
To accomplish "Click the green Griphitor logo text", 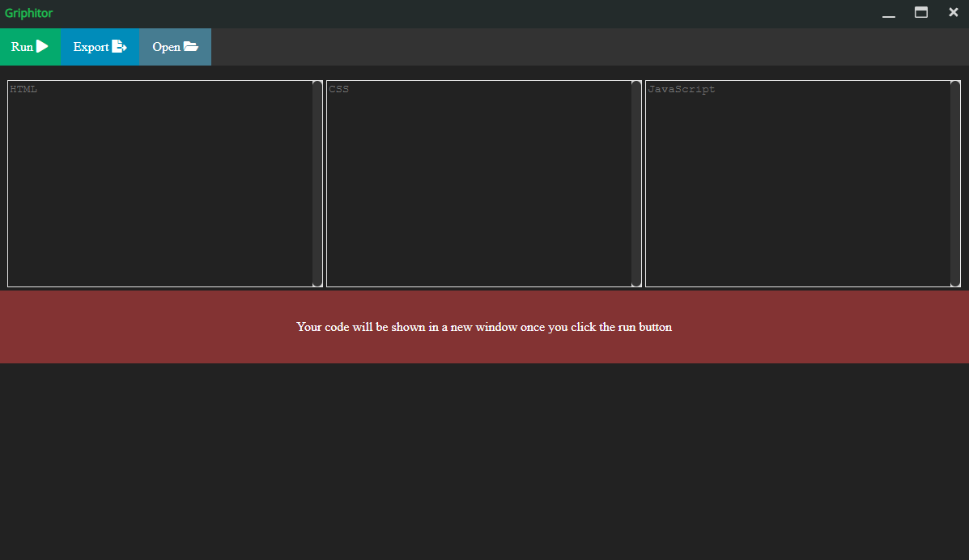I will (x=29, y=13).
